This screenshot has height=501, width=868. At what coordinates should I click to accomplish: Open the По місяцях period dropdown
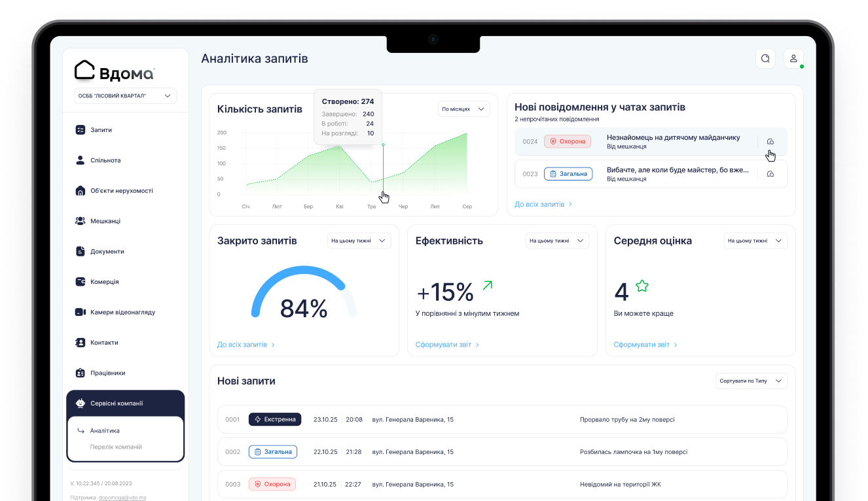[x=464, y=109]
